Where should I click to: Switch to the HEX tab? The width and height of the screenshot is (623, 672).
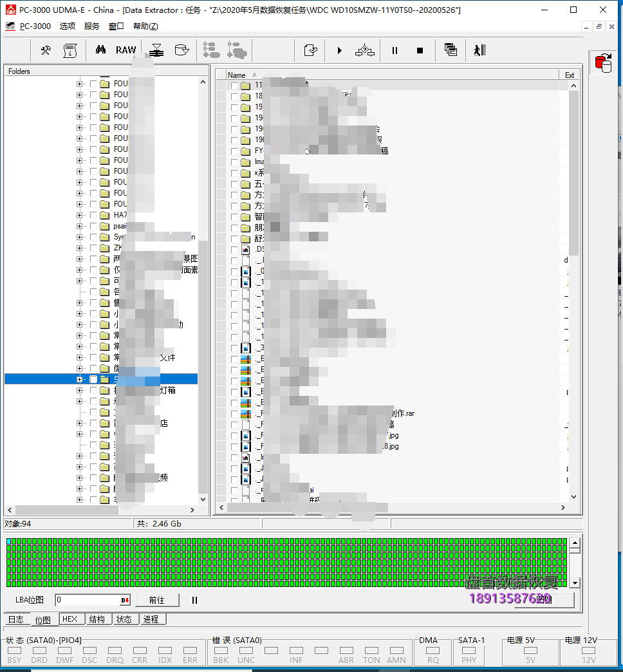pyautogui.click(x=70, y=619)
